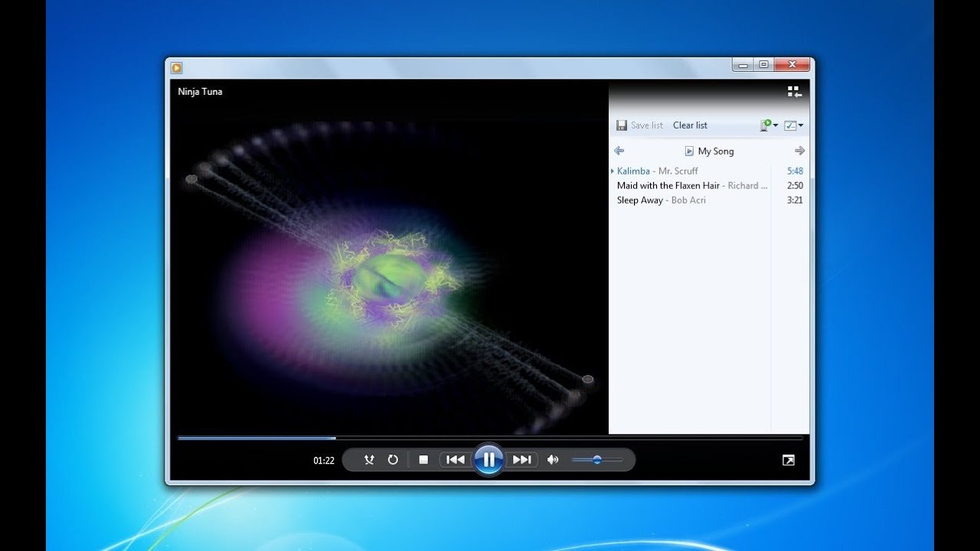Mute the volume speaker icon
This screenshot has height=551, width=980.
point(553,460)
